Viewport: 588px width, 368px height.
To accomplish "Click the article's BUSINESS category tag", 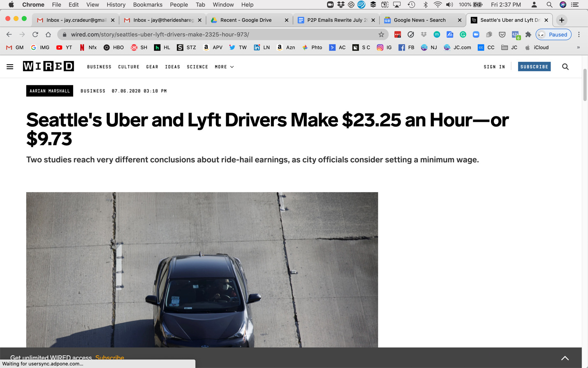I will (x=93, y=91).
